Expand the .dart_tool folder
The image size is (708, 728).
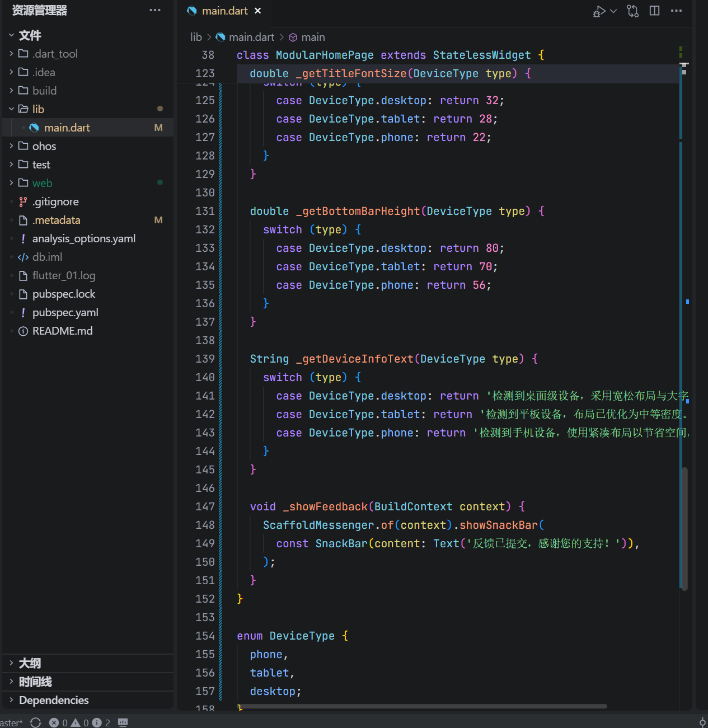point(88,54)
